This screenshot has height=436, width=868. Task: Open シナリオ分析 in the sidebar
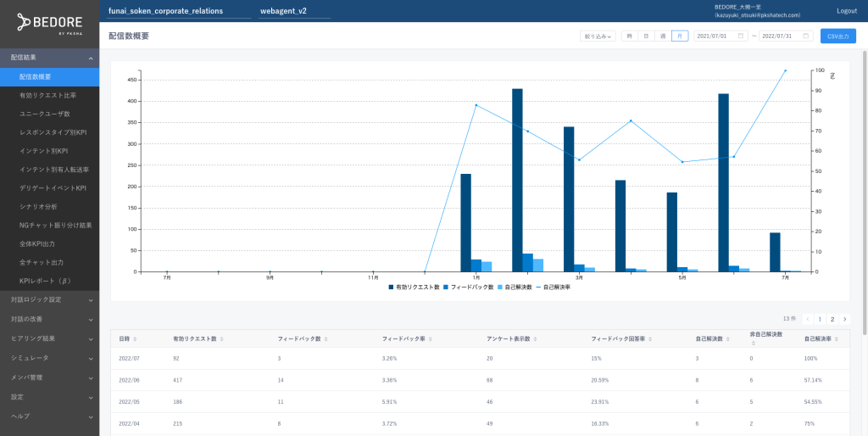point(38,207)
